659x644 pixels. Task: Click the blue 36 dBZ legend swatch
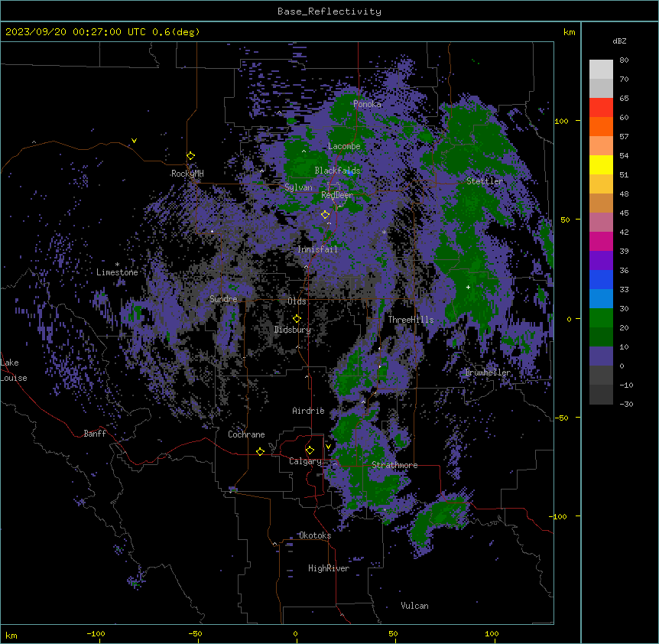click(x=601, y=279)
